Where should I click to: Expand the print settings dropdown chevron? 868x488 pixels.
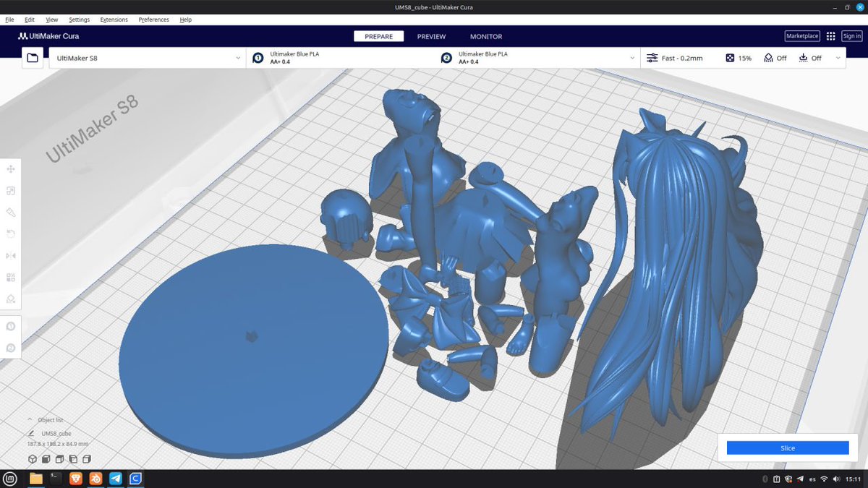(838, 58)
